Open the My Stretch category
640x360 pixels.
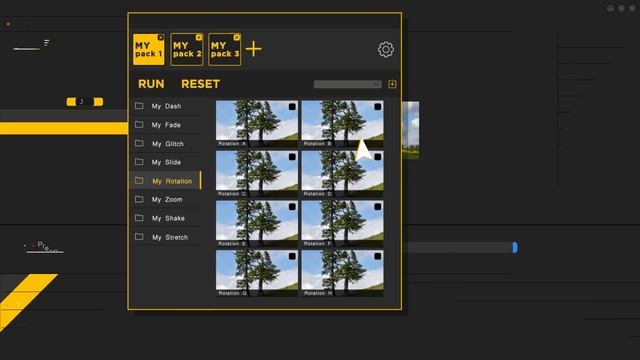pos(166,237)
